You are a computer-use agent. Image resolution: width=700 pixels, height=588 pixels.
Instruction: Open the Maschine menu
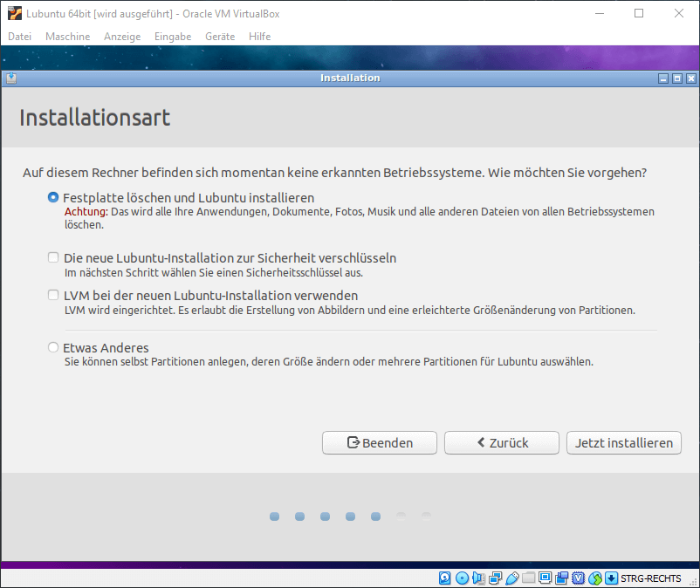click(67, 37)
